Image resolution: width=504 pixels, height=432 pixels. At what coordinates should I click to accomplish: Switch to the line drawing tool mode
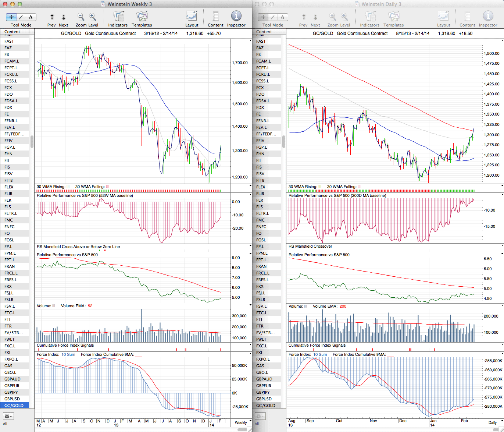(x=21, y=17)
